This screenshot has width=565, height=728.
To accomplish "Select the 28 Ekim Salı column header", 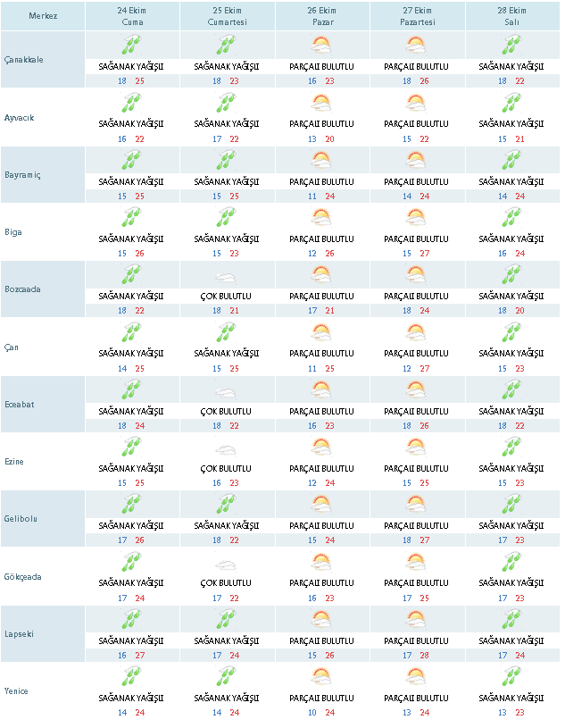I will [511, 16].
